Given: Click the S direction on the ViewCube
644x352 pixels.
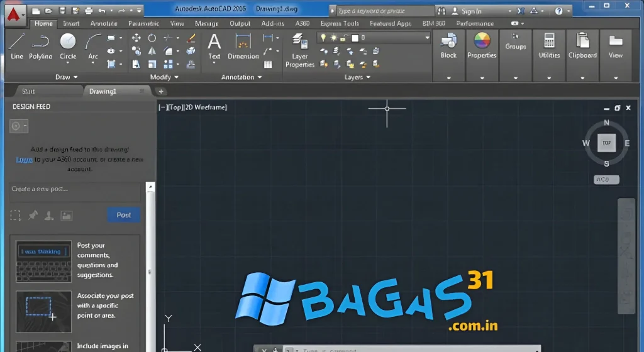Looking at the screenshot, I should pos(607,163).
